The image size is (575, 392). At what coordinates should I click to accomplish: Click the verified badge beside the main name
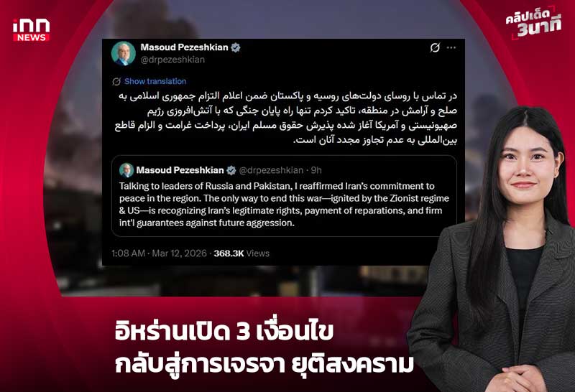(236, 47)
